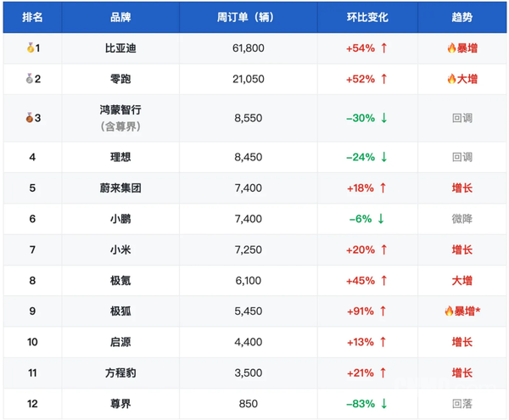This screenshot has height=420, width=509.
Task: Click the +45% change value
Action: (x=361, y=281)
